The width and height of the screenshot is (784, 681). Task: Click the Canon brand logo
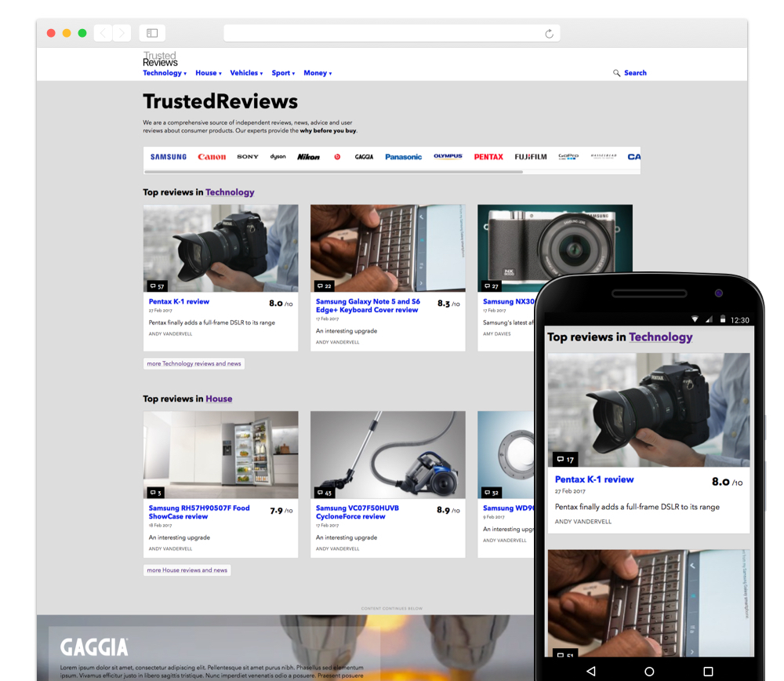tap(212, 157)
